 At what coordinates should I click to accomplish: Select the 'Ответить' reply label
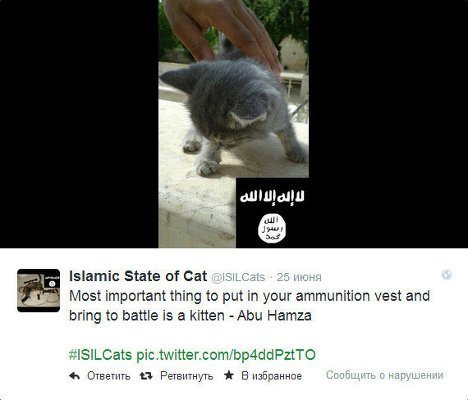pyautogui.click(x=109, y=376)
